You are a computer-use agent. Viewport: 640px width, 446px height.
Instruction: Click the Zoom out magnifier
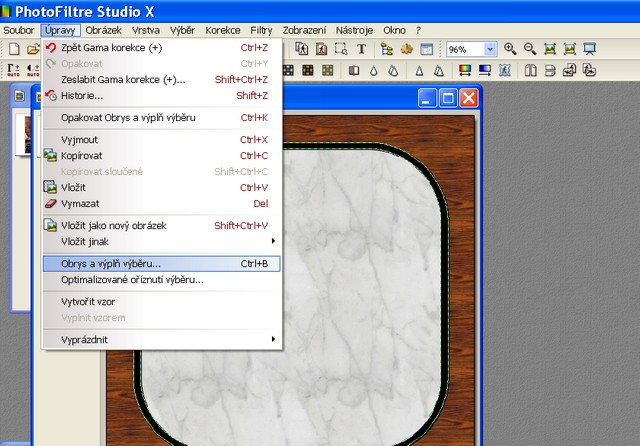tap(530, 49)
